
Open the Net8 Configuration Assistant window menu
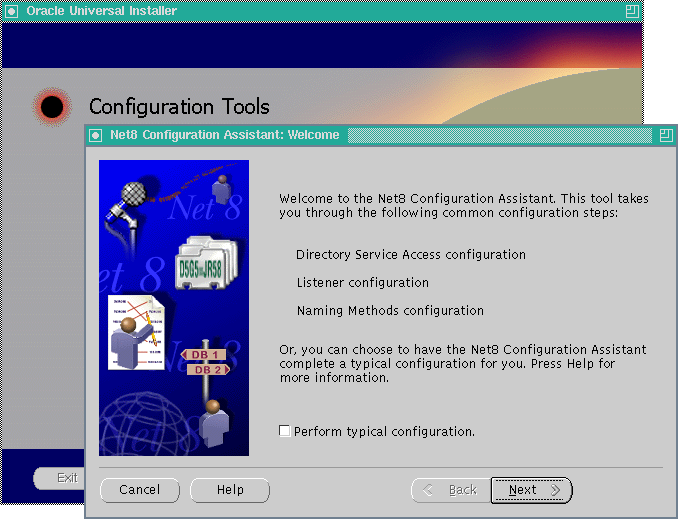[x=96, y=135]
